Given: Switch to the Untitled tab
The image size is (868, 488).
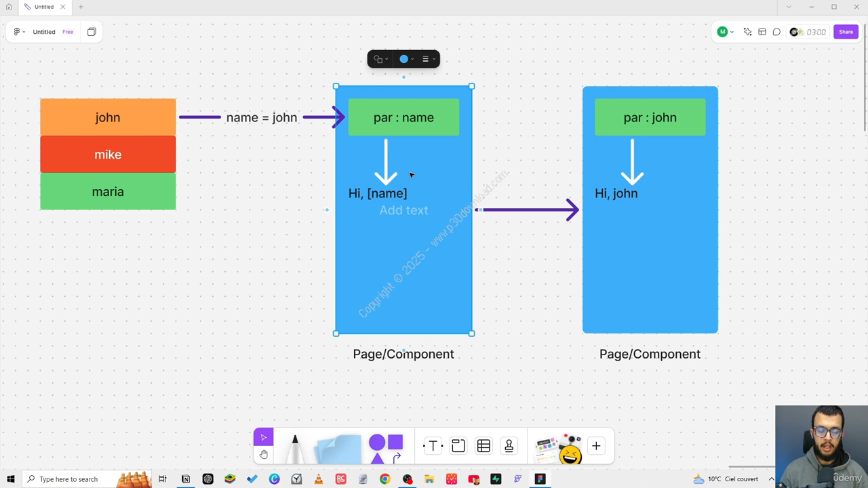Looking at the screenshot, I should (44, 7).
